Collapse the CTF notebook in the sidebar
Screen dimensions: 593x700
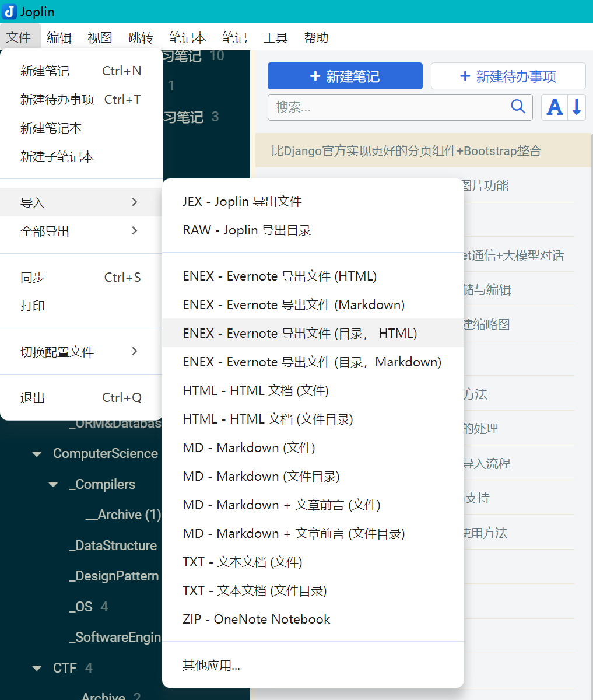pos(37,667)
